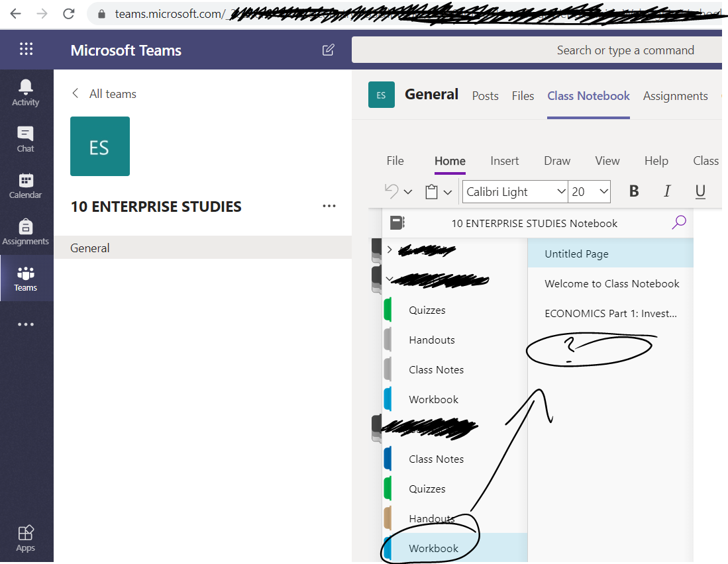Open the Chat sidebar icon

[x=26, y=138]
